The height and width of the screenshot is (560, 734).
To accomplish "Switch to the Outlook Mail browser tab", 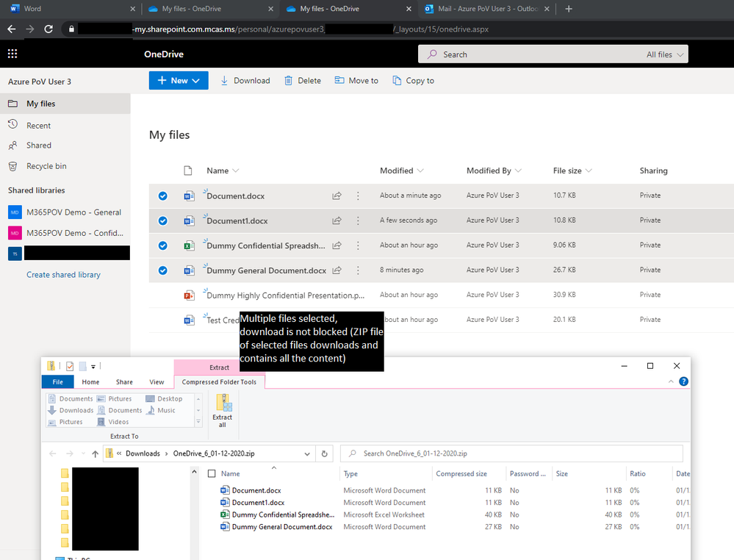I will 487,8.
